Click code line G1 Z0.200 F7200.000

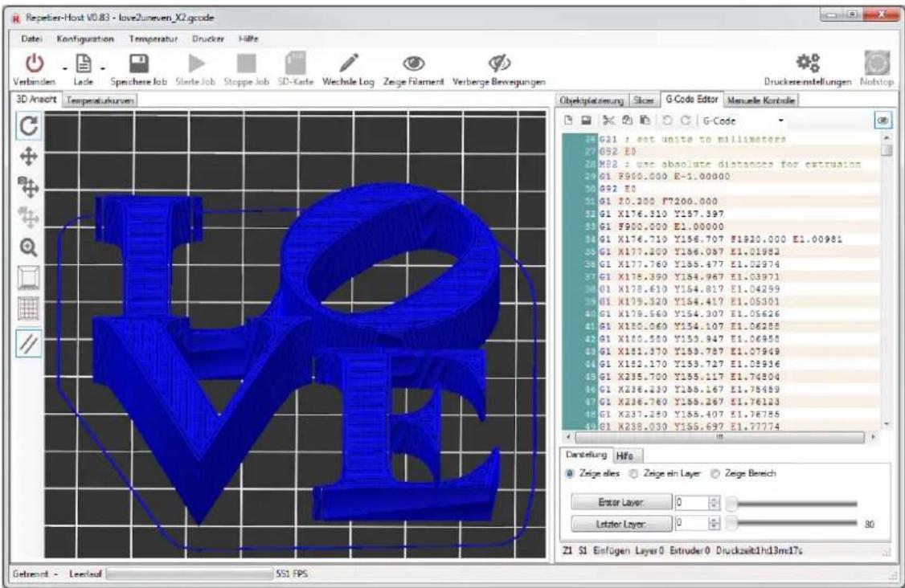click(658, 202)
